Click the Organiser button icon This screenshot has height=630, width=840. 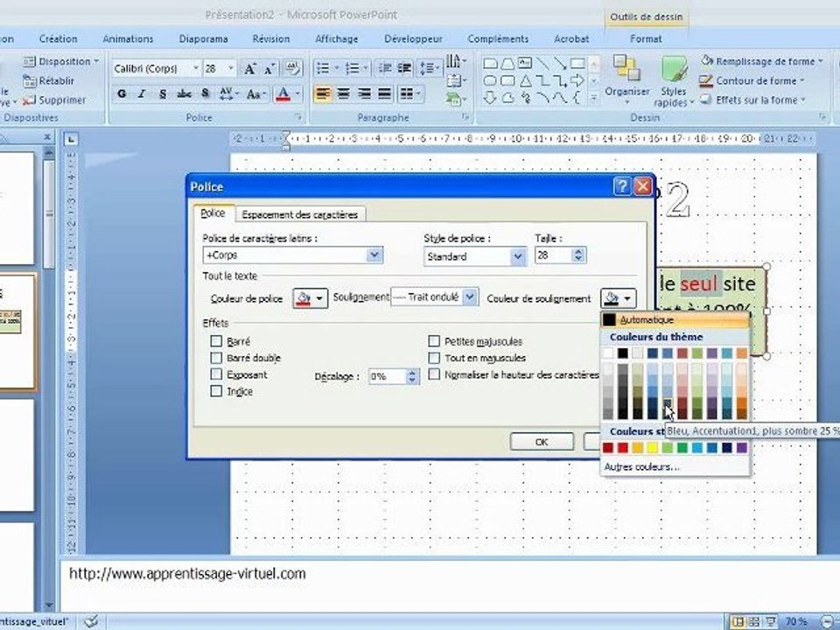click(626, 68)
